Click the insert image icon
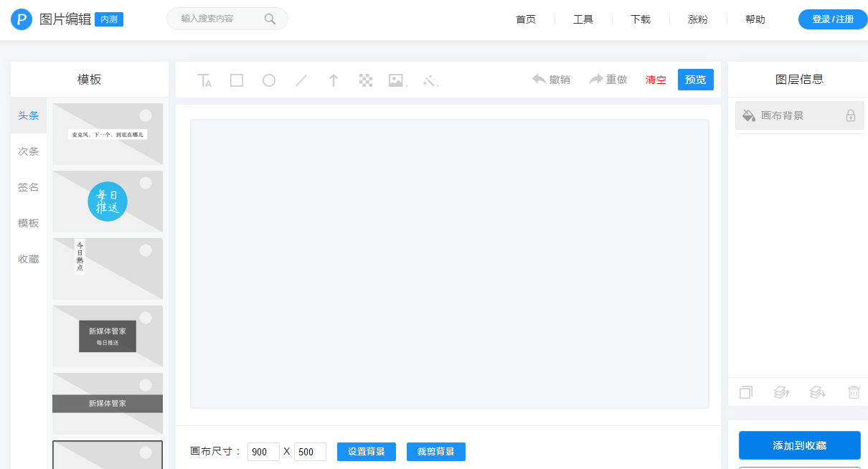 coord(396,80)
